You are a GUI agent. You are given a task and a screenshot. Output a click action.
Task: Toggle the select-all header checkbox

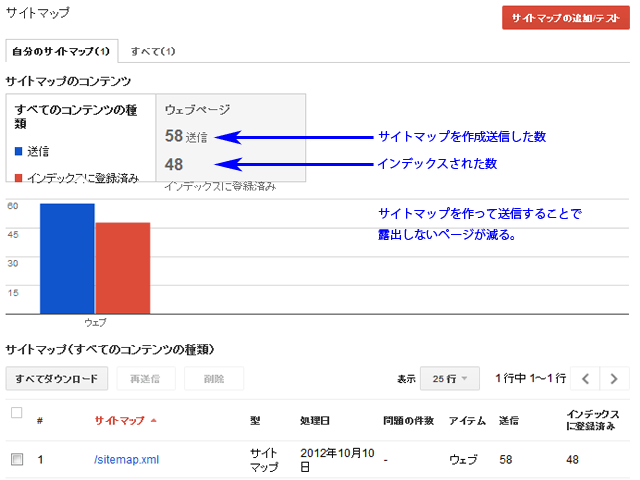click(17, 413)
